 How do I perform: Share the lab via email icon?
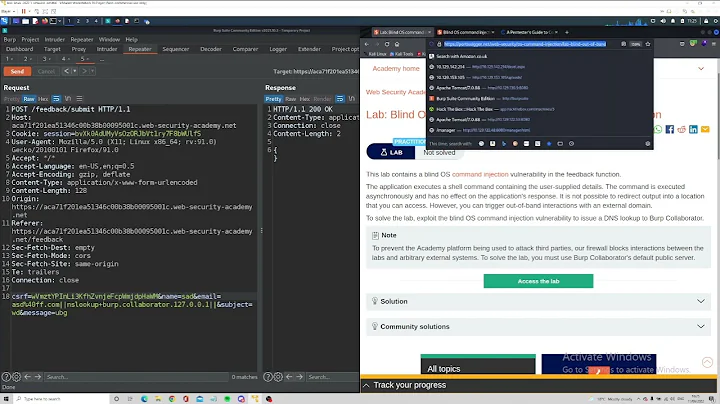(x=705, y=129)
